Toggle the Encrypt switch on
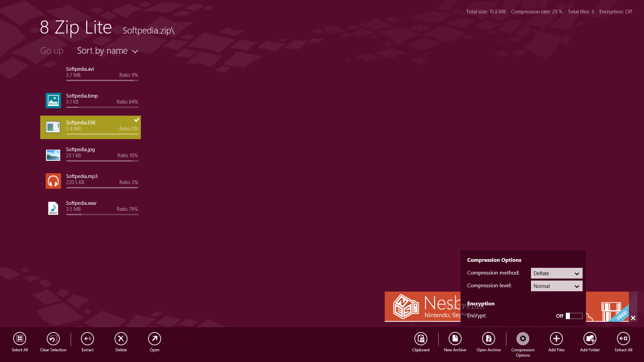The height and width of the screenshot is (362, 644). 574,316
